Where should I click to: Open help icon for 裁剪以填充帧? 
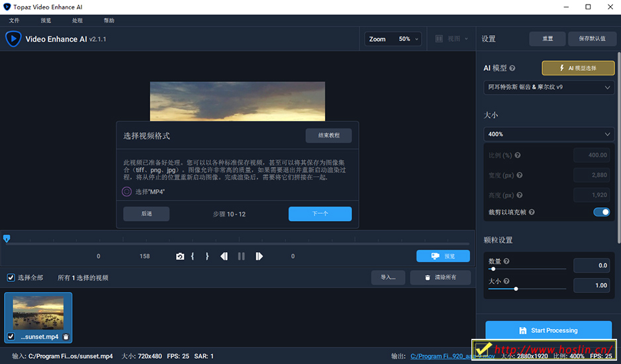(532, 212)
